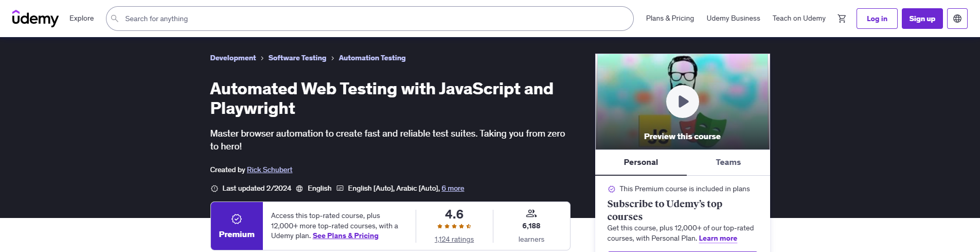Open the Development breadcrumb
Screen dimensions: 980x252
[233, 58]
